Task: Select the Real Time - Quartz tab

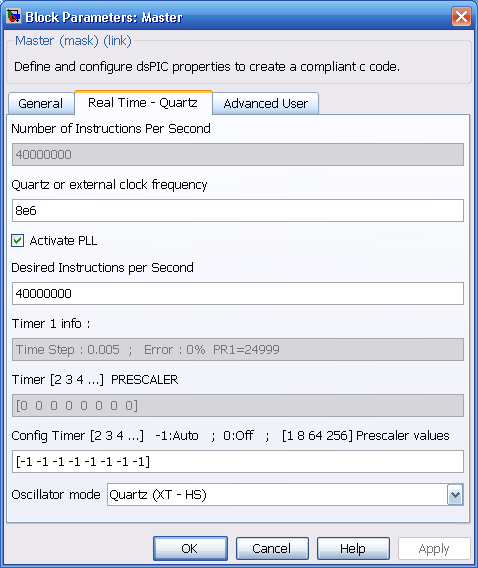Action: coord(143,103)
